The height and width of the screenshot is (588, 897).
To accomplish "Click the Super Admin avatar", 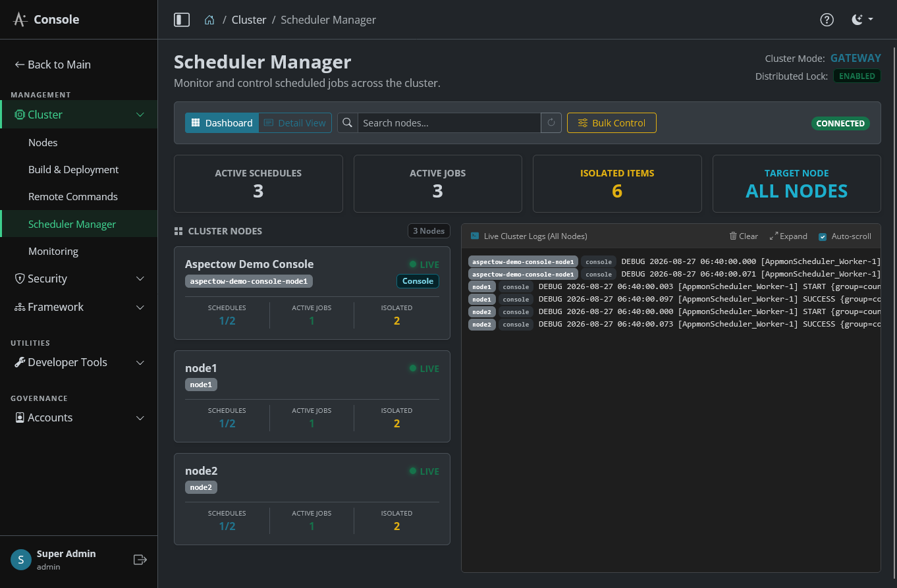I will [x=21, y=560].
